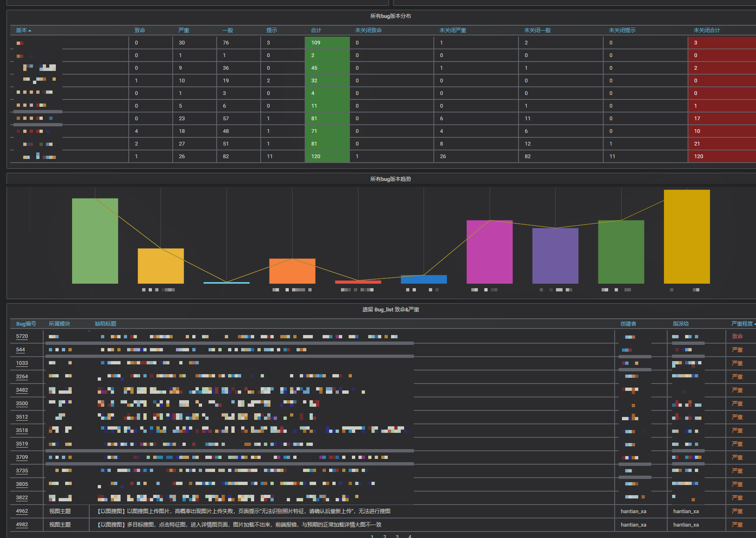756x538 pixels.
Task: Open bug number 4962 link
Action: pyautogui.click(x=22, y=511)
